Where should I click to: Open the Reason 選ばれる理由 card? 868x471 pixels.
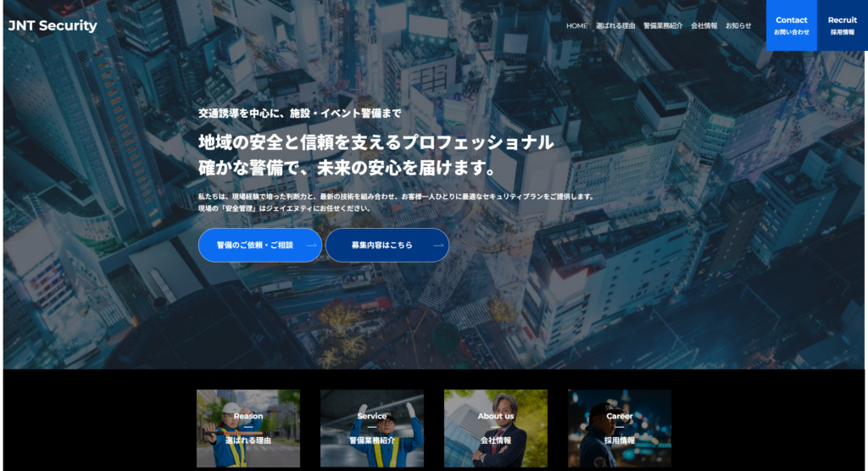point(248,429)
